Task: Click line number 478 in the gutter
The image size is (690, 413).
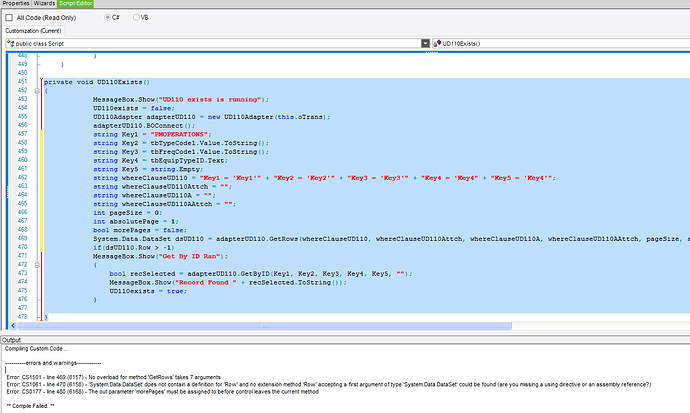Action: 22,317
